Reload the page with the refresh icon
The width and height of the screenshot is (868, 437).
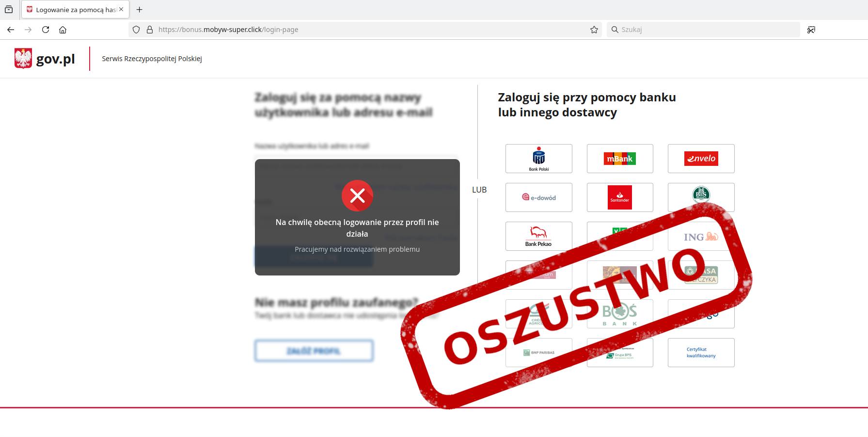(x=46, y=30)
